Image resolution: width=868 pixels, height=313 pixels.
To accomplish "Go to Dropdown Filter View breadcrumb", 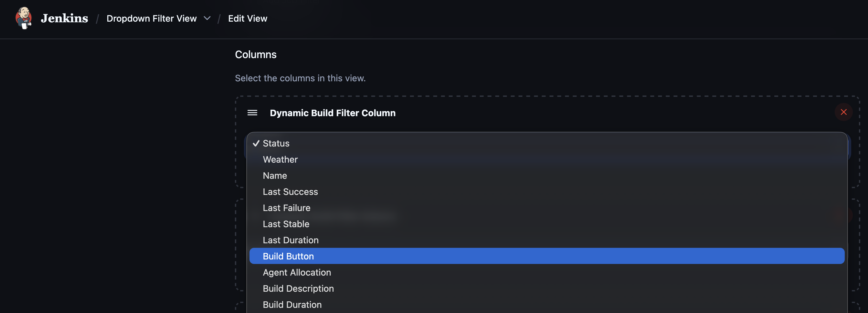I will click(151, 18).
